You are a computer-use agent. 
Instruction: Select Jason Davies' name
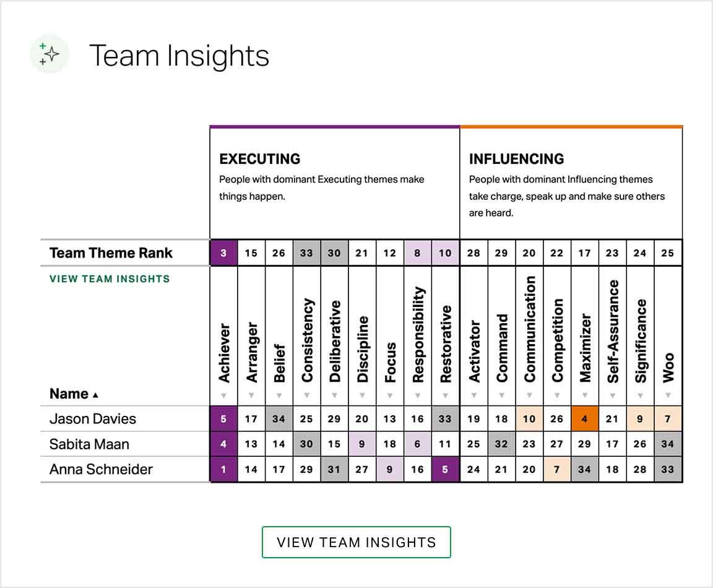[x=92, y=418]
